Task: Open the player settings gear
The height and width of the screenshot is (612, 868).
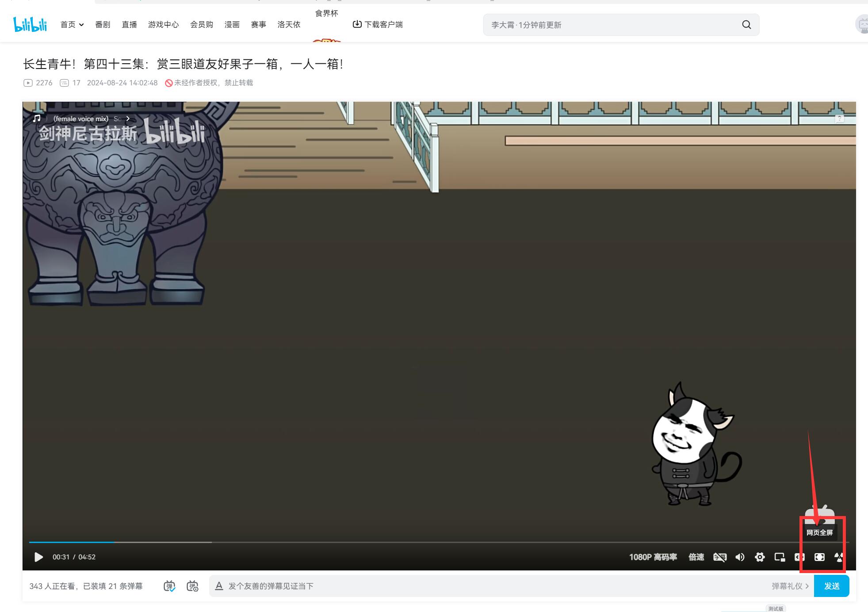Action: tap(760, 557)
